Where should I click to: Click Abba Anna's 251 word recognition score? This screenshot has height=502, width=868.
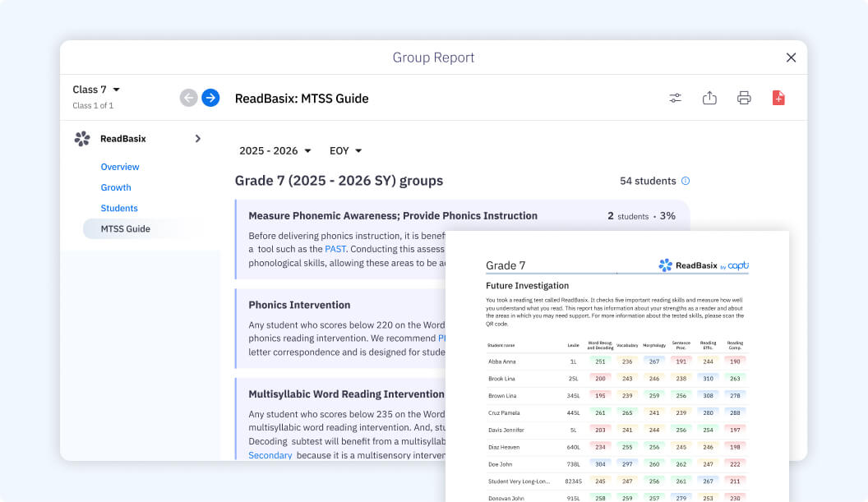coord(600,362)
